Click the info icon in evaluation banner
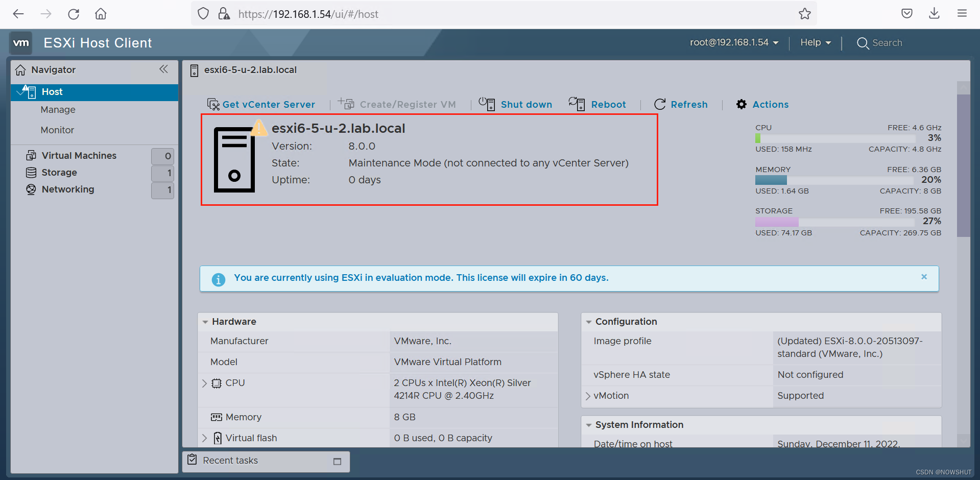The height and width of the screenshot is (480, 980). click(219, 279)
